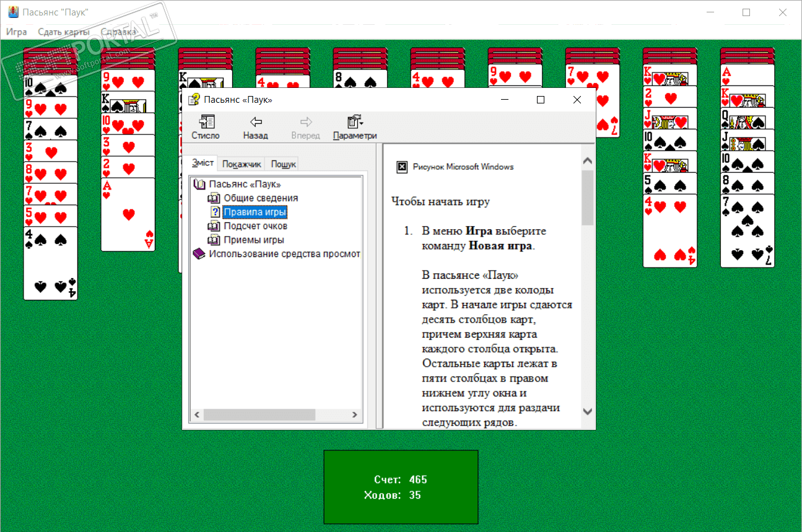
Task: Select three of hearts above the two of hearts
Action: pos(128,146)
